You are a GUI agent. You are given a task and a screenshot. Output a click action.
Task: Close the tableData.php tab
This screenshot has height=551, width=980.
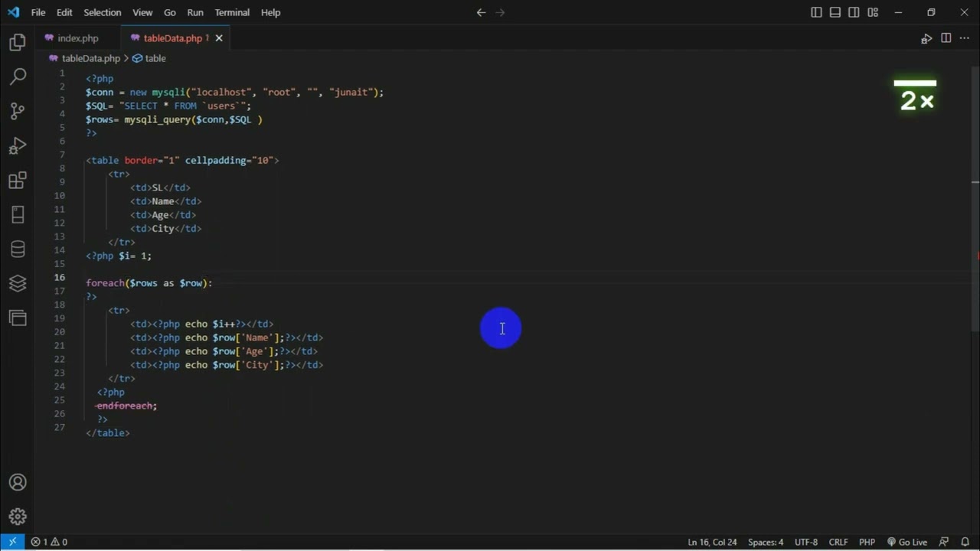[219, 38]
